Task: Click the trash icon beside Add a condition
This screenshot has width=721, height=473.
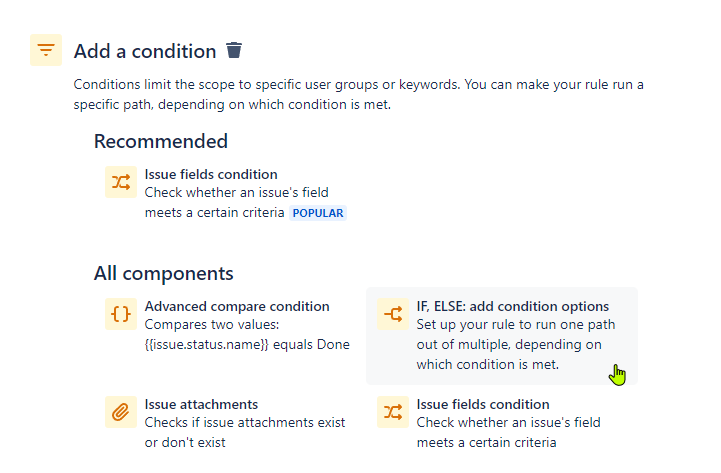Action: pyautogui.click(x=234, y=50)
